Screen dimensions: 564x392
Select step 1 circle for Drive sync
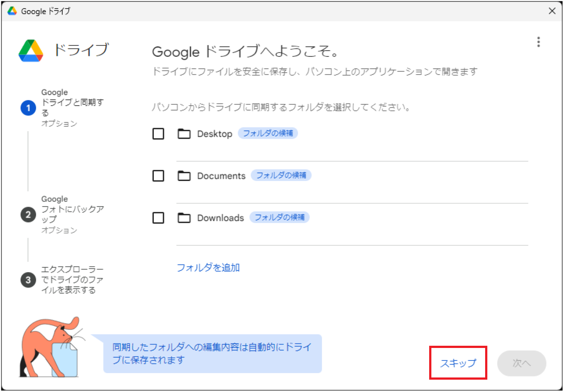click(28, 108)
